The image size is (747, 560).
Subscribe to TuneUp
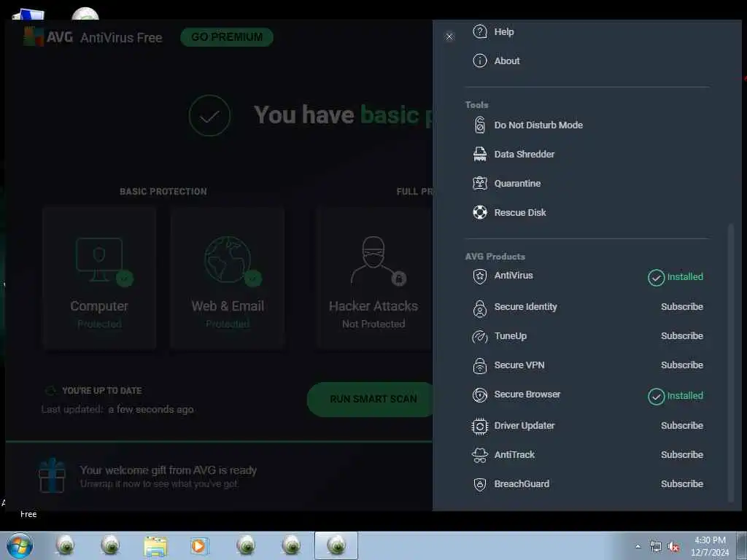coord(682,335)
